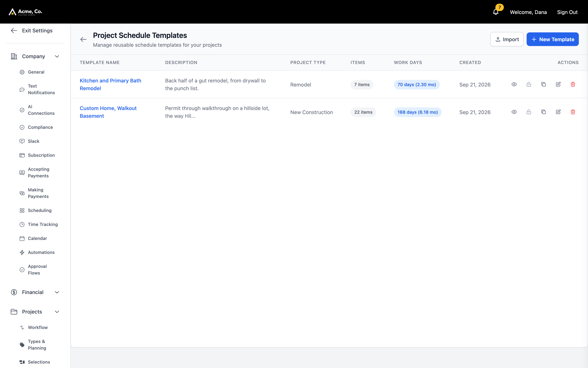Screen dimensions: 588x368
Task: Go back using the header arrow
Action: 83,39
